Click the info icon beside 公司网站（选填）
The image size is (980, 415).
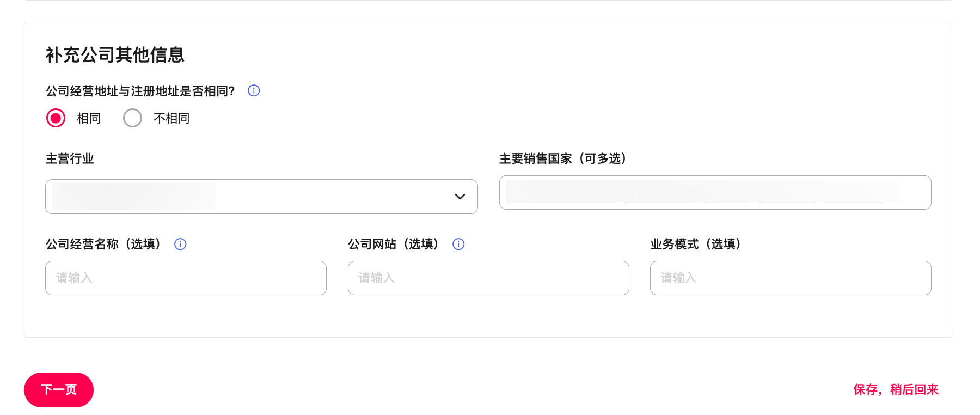coord(458,245)
